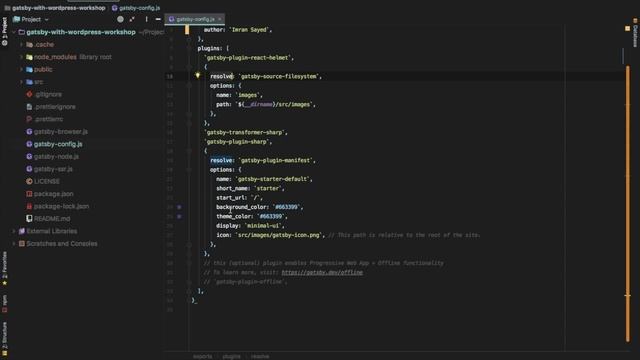Click the LICENSE file icon
Screen dimensions: 640x360
tap(29, 181)
